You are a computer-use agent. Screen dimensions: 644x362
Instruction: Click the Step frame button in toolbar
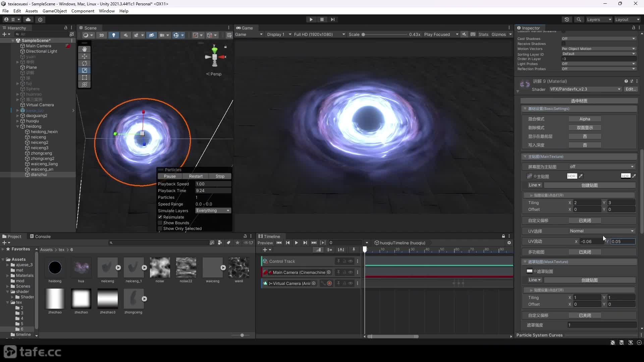(x=332, y=19)
